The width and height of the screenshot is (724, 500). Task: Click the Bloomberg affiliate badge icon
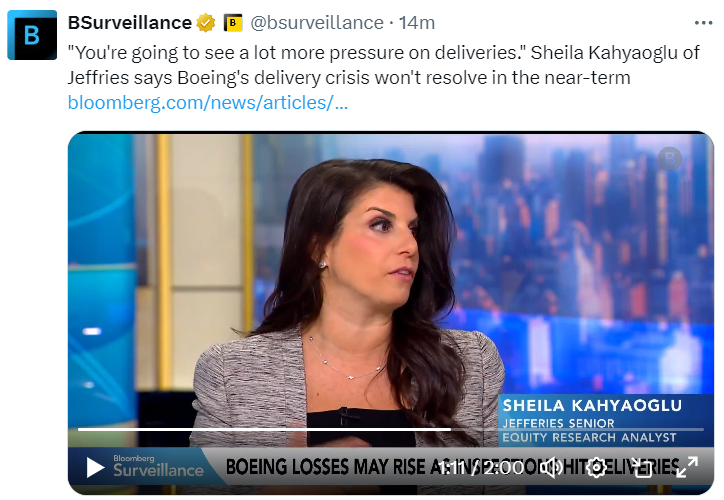coord(233,23)
